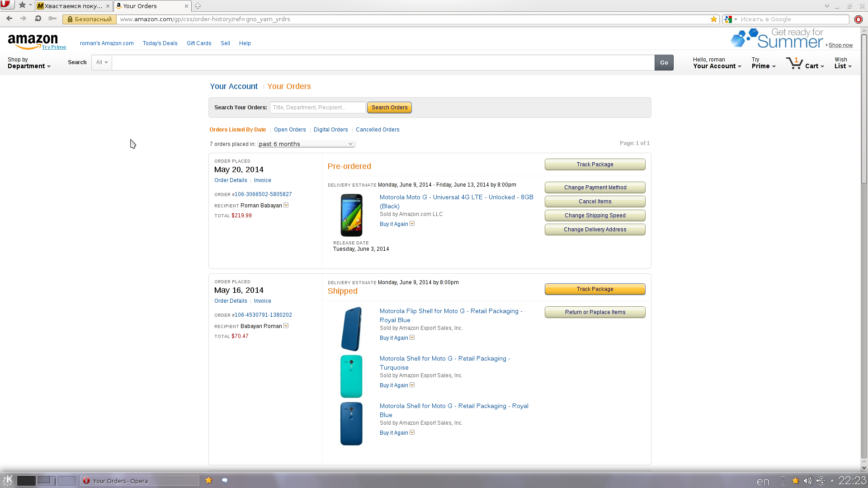868x488 pixels.
Task: Open Invoice for May 16 order
Action: pos(262,301)
